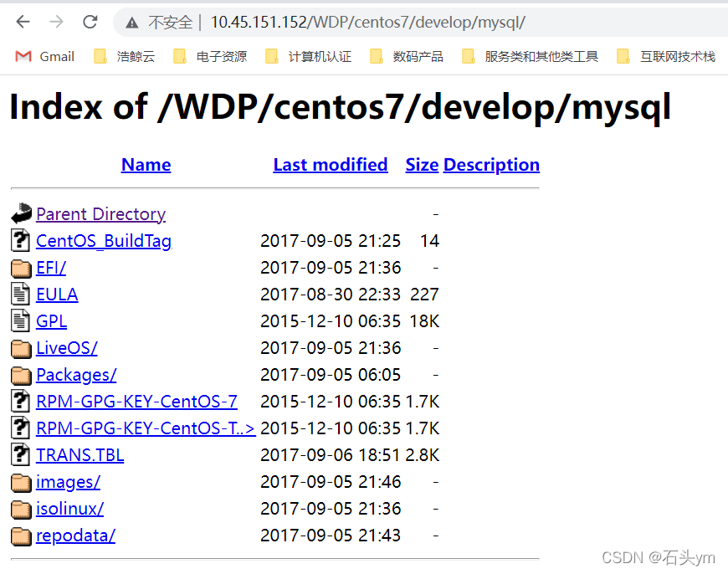Viewport: 728px width, 574px height.
Task: Open the 互联网技术栈 bookmark folder
Action: (x=666, y=57)
